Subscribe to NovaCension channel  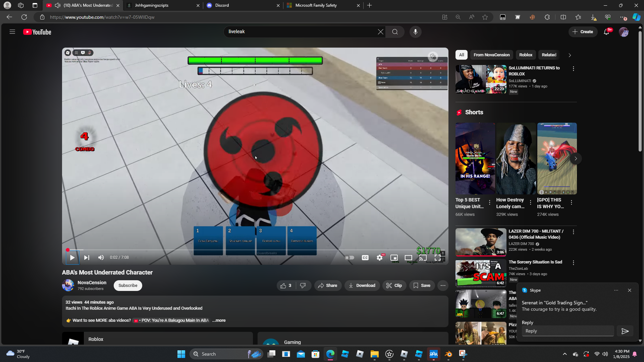pyautogui.click(x=128, y=286)
